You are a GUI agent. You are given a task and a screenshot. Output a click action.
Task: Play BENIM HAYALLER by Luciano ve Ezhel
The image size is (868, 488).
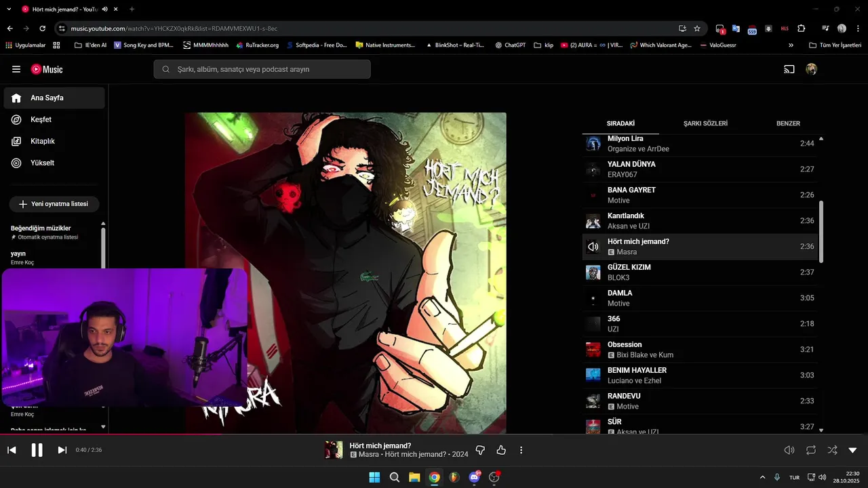700,375
